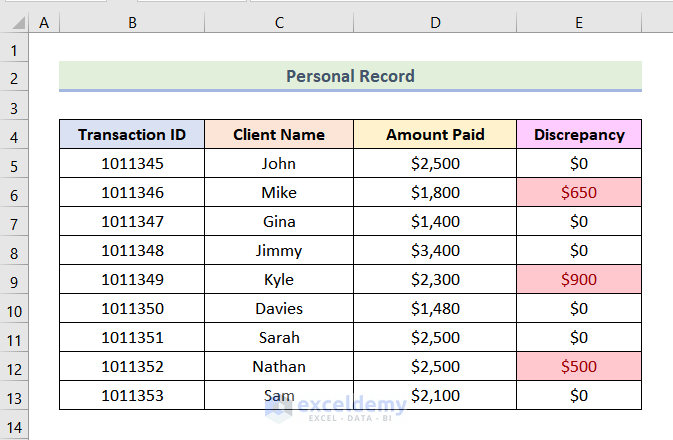Screen dimensions: 673x440
Task: Click the Client Name header cell
Action: pos(279,135)
